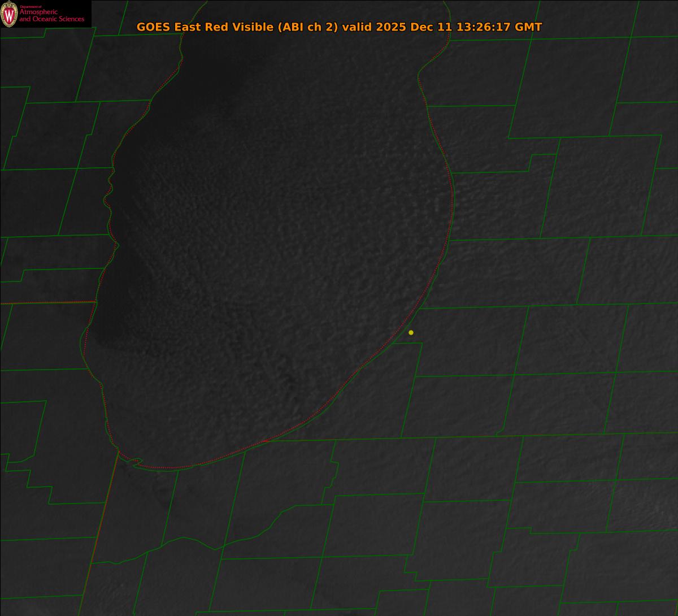The width and height of the screenshot is (678, 616).
Task: Click the darkest clear-water patch near west shore
Action: pyautogui.click(x=124, y=316)
